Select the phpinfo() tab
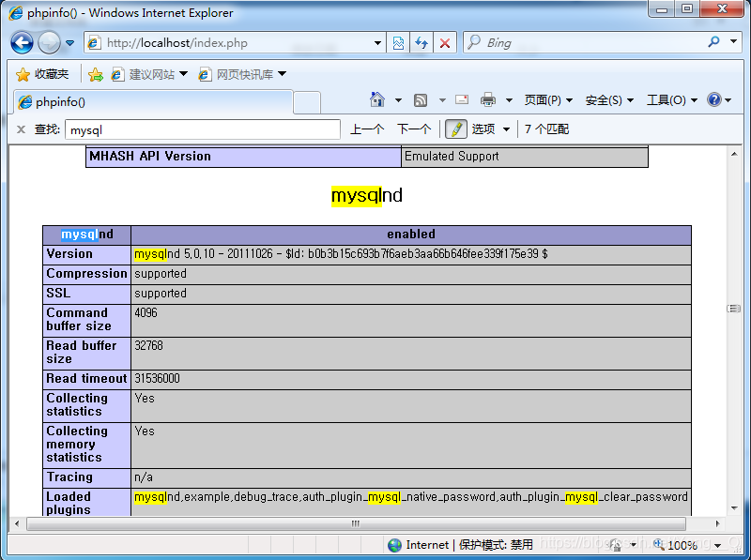 (153, 102)
